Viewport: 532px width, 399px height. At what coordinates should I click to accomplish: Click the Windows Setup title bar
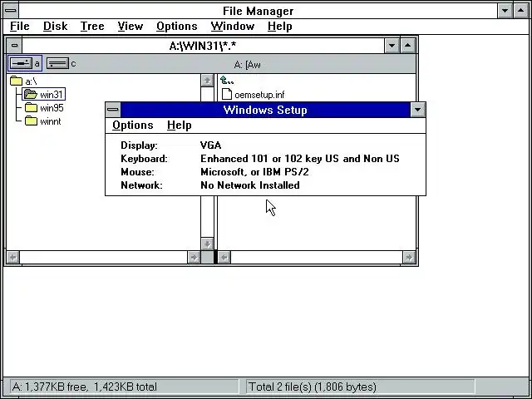[x=265, y=110]
